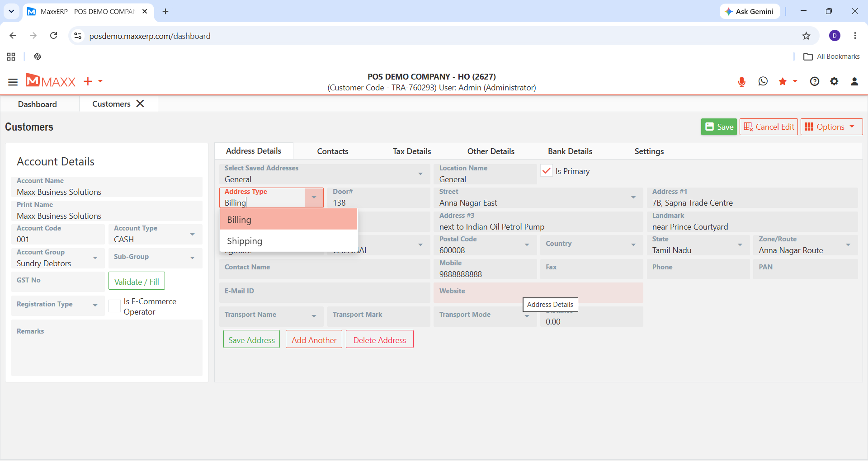Expand the Street dropdown arrow
Image resolution: width=868 pixels, height=461 pixels.
(633, 198)
